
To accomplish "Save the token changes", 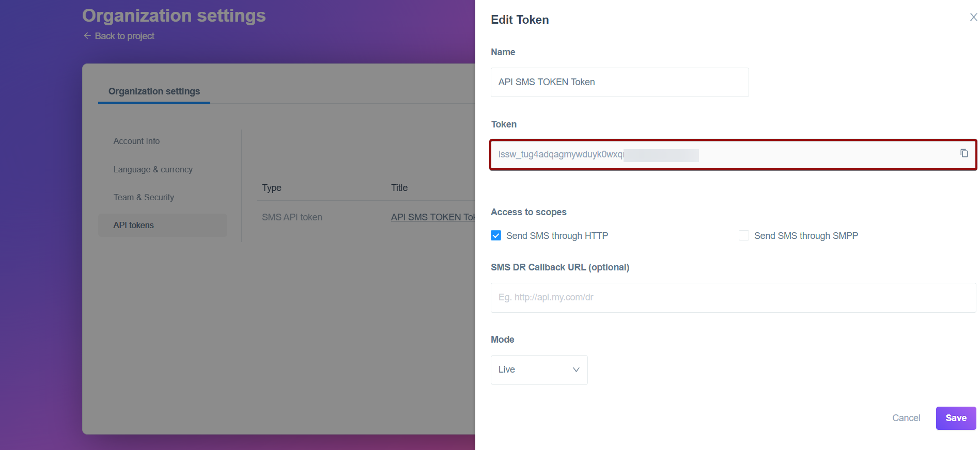I will click(x=956, y=418).
